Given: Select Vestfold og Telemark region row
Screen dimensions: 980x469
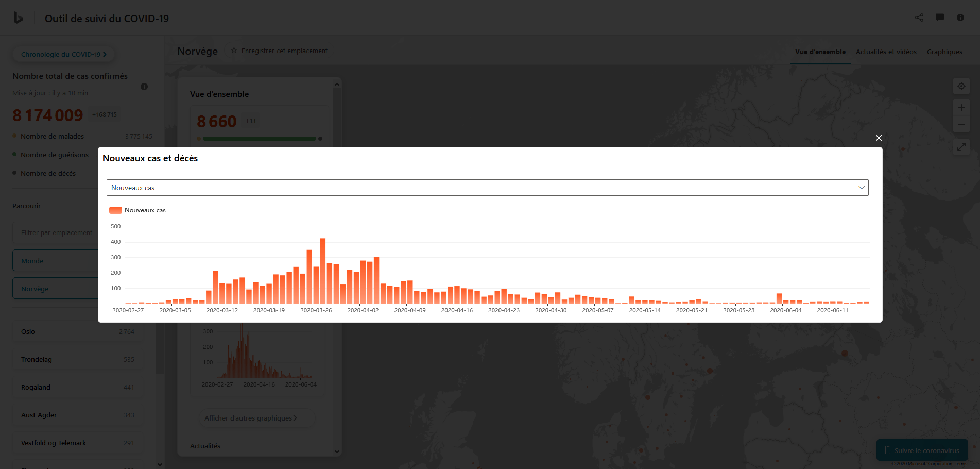Looking at the screenshot, I should tap(77, 443).
